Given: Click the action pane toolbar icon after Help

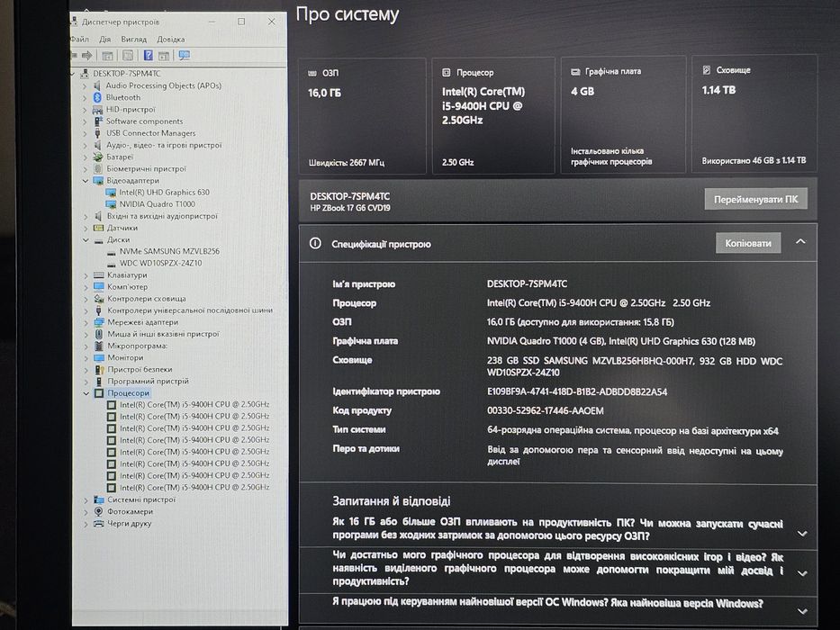Looking at the screenshot, I should [163, 55].
